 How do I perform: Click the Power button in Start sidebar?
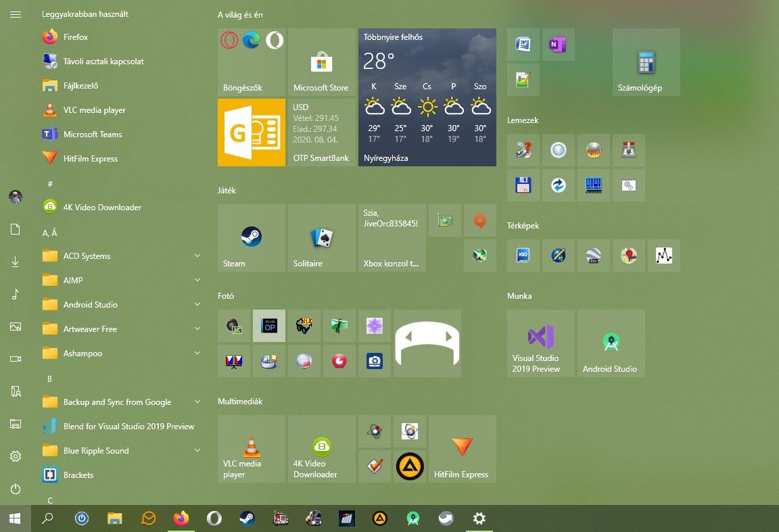[x=16, y=489]
